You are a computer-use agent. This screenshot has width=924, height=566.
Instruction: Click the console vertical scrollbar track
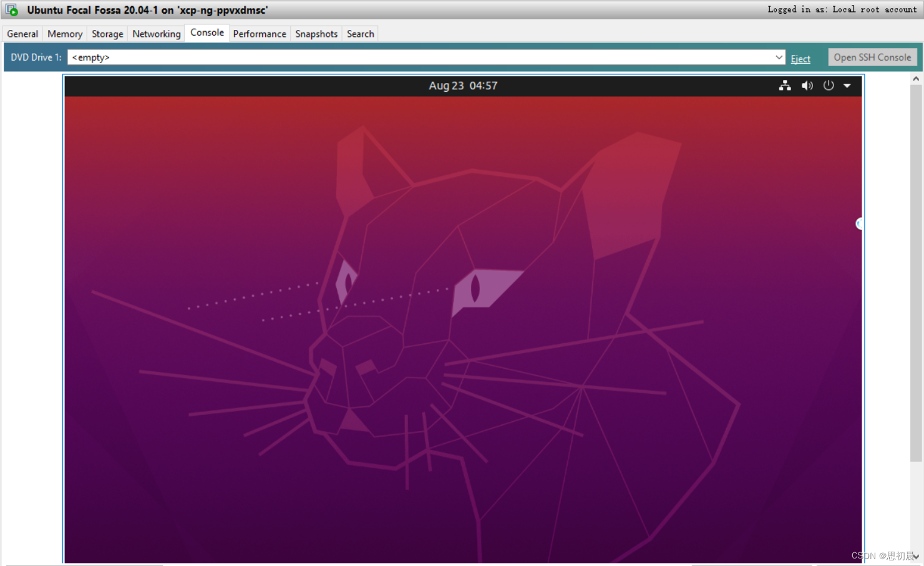pos(916,505)
